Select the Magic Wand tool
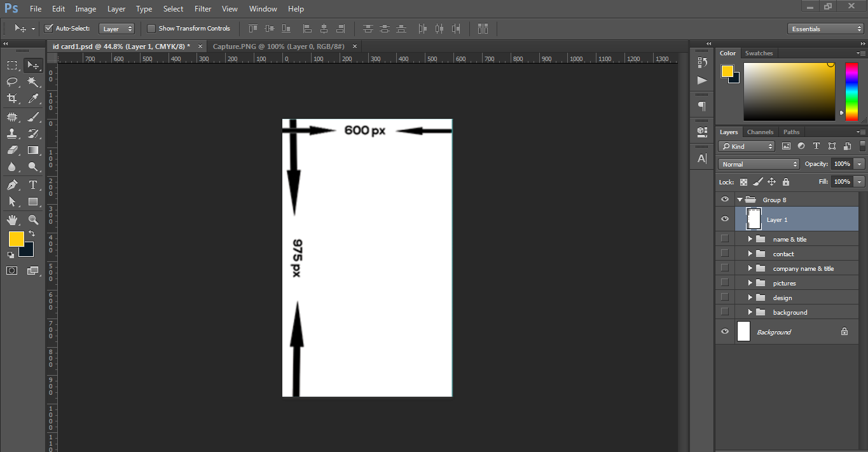868x452 pixels. coord(33,81)
